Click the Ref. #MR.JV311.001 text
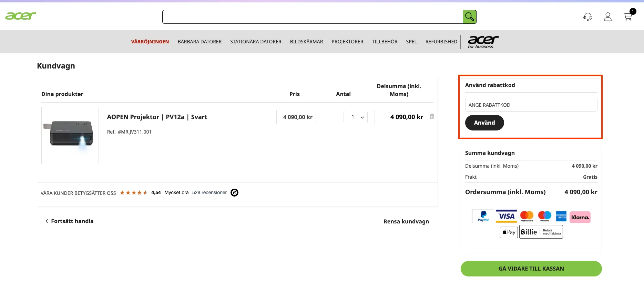The height and width of the screenshot is (294, 644). [x=129, y=132]
